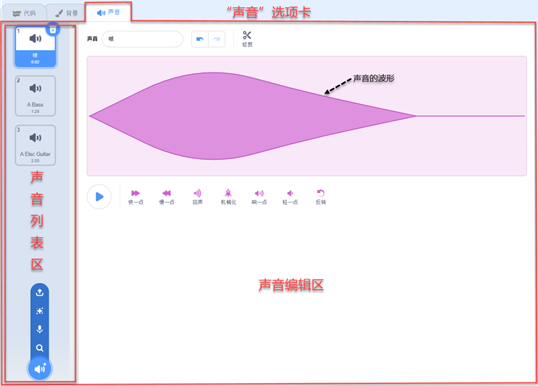
Task: Apply the 机械化 (Robot) effect
Action: 228,197
